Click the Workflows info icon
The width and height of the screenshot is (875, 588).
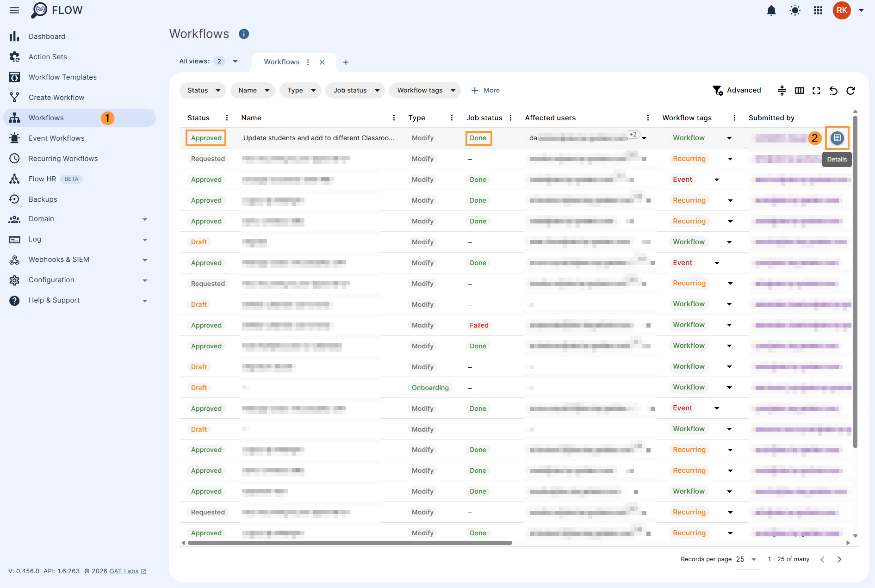coord(244,34)
